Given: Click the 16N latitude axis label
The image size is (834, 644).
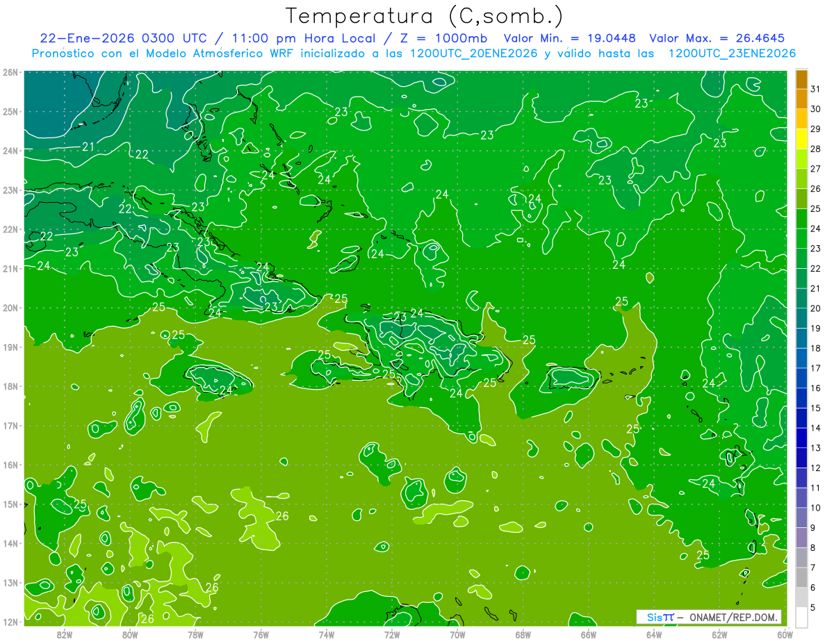Looking at the screenshot, I should [x=10, y=465].
